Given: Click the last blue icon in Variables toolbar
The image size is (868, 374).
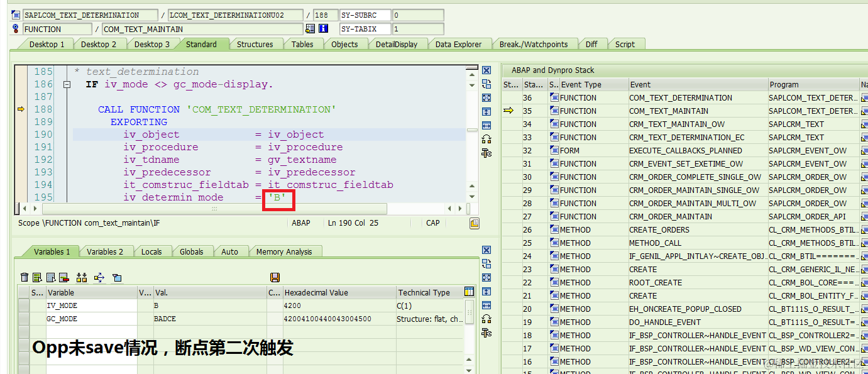Looking at the screenshot, I should click(x=117, y=277).
